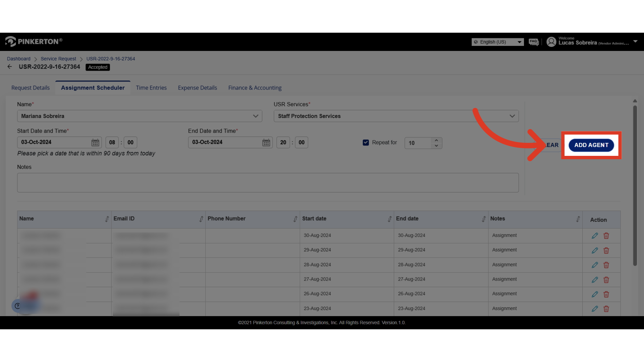Click the ADD AGENT button
The image size is (644, 362).
tap(591, 145)
